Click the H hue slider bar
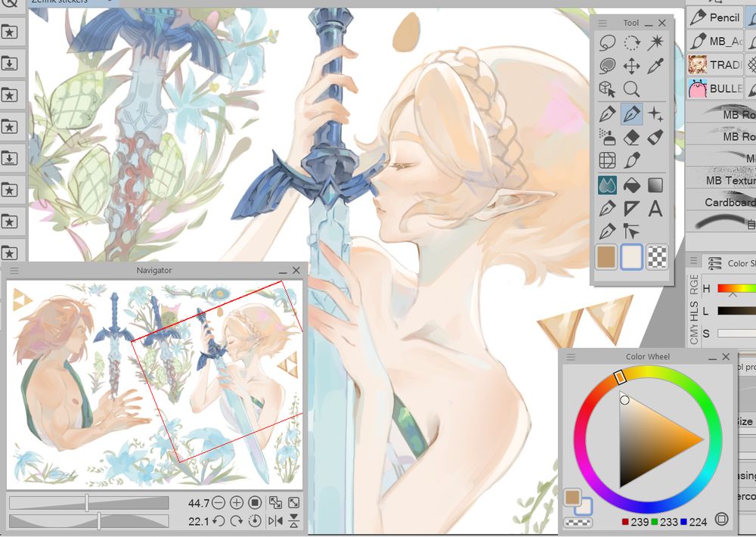Screen dimensions: 756x537 (x=736, y=288)
